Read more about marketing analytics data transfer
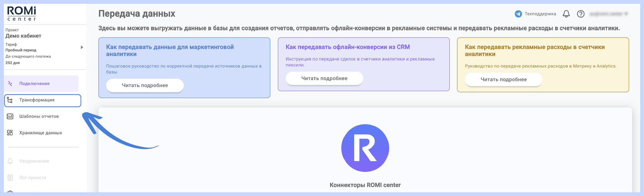The width and height of the screenshot is (644, 196). [x=145, y=86]
